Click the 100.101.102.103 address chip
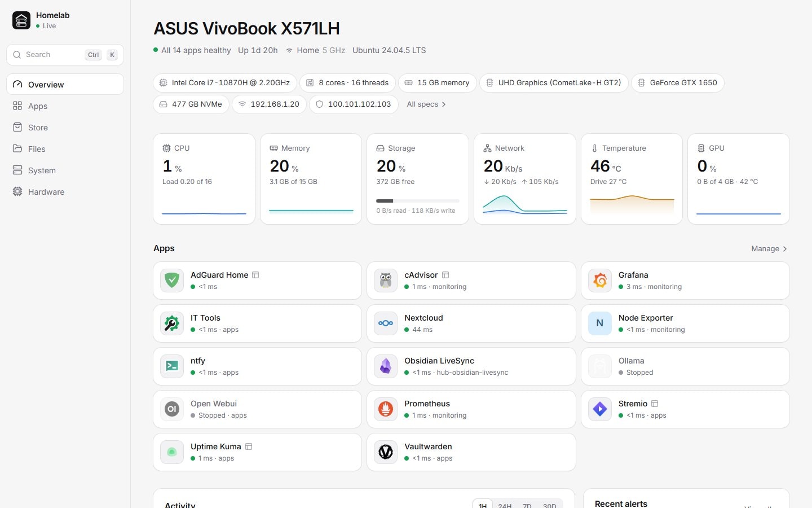This screenshot has width=812, height=508. [x=354, y=104]
